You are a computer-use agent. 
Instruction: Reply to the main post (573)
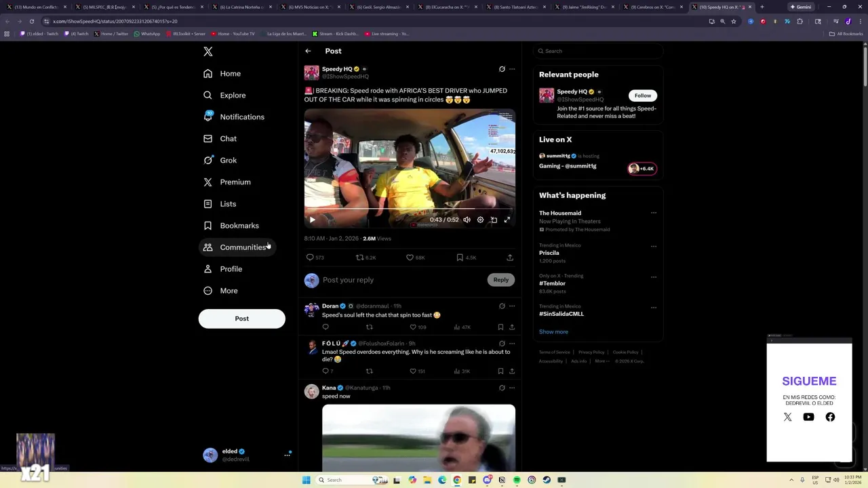point(315,258)
